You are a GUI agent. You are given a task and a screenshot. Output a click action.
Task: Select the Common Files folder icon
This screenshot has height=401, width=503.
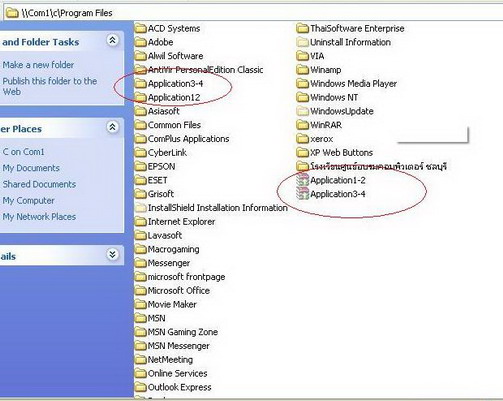click(x=141, y=125)
